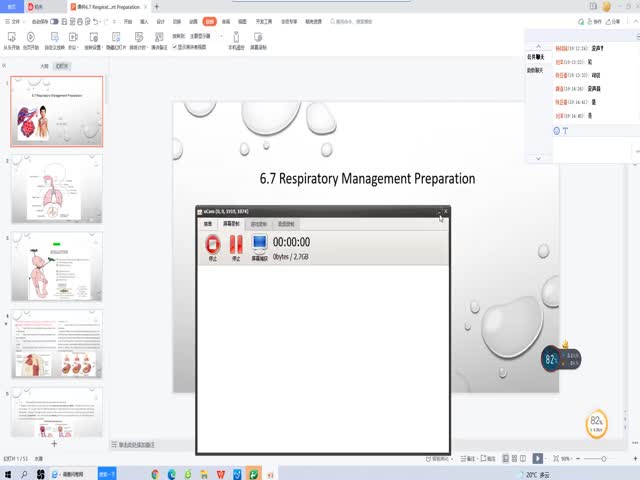
Task: Click the presenter notes icon in ribbon
Action: [x=159, y=38]
